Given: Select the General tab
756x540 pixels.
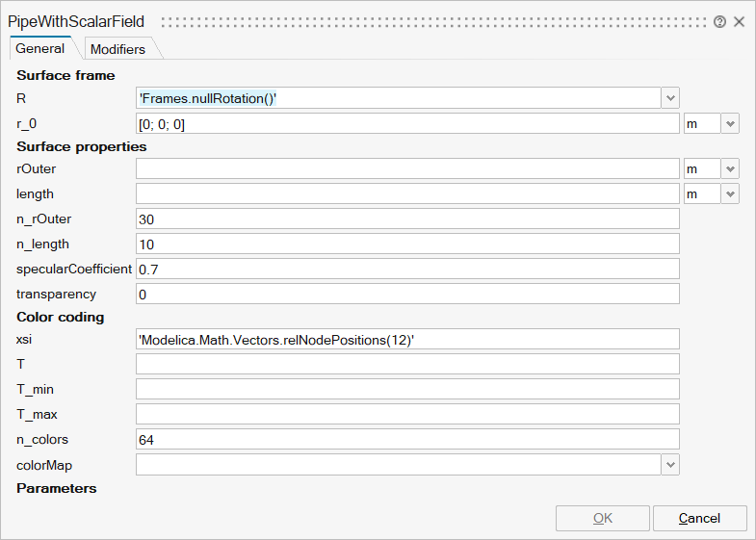Looking at the screenshot, I should [40, 49].
